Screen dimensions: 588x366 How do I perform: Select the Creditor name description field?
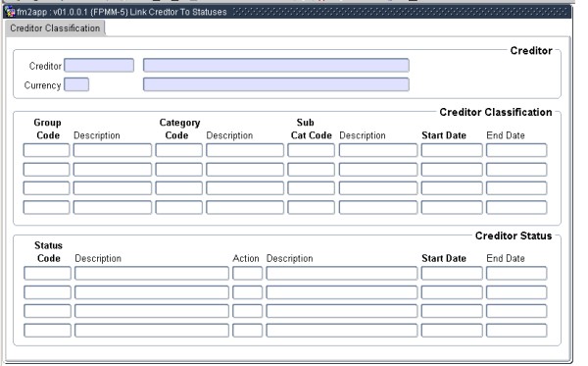[276, 66]
